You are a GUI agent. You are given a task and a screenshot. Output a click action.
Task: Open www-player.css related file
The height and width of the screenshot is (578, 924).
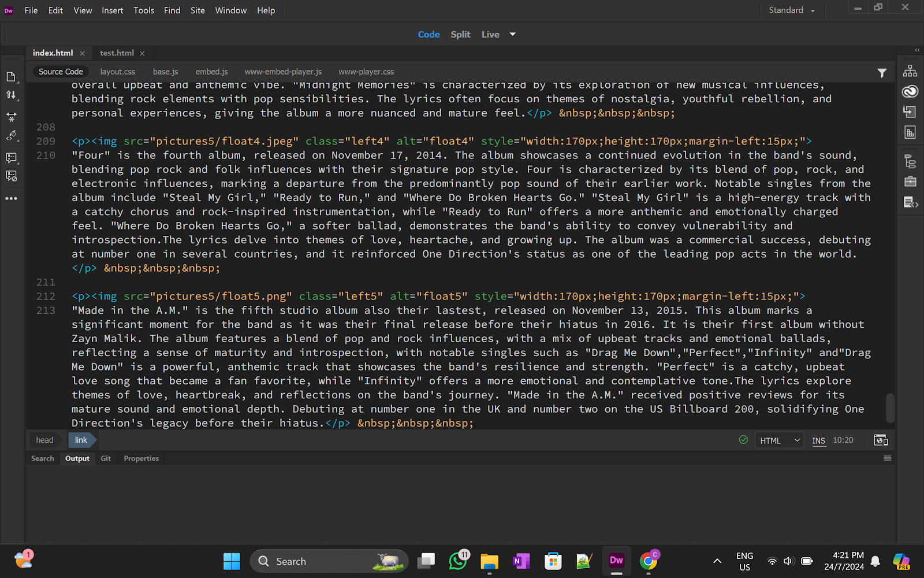coord(366,72)
